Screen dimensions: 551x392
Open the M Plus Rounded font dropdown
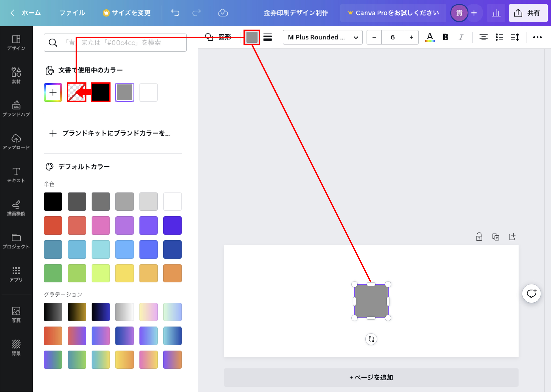pyautogui.click(x=322, y=37)
